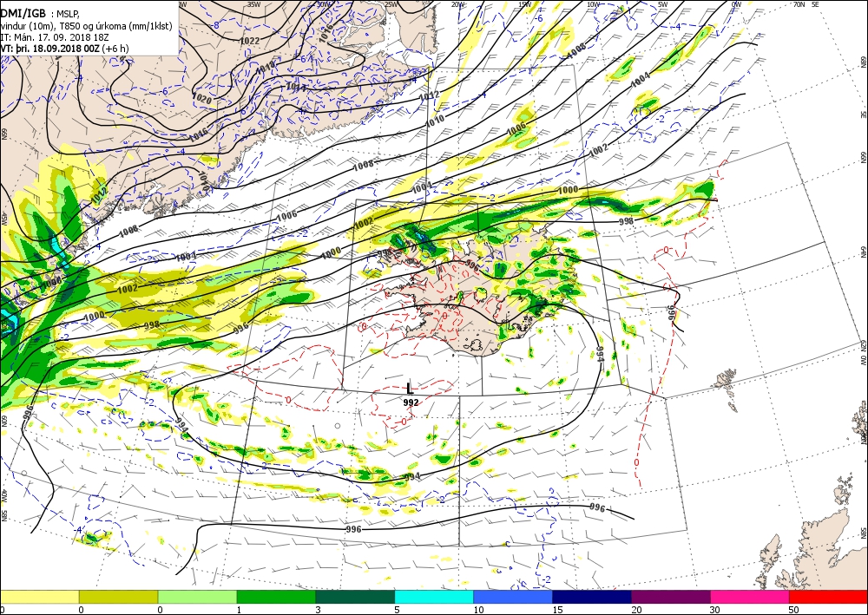Image resolution: width=868 pixels, height=615 pixels.
Task: Click the 'VT: þri. 18.09.2018 00Z (+6 h)' line
Action: [64, 49]
